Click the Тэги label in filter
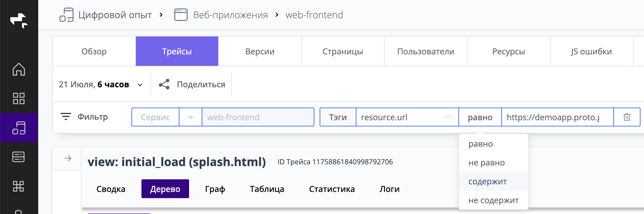The width and height of the screenshot is (644, 214). (338, 117)
